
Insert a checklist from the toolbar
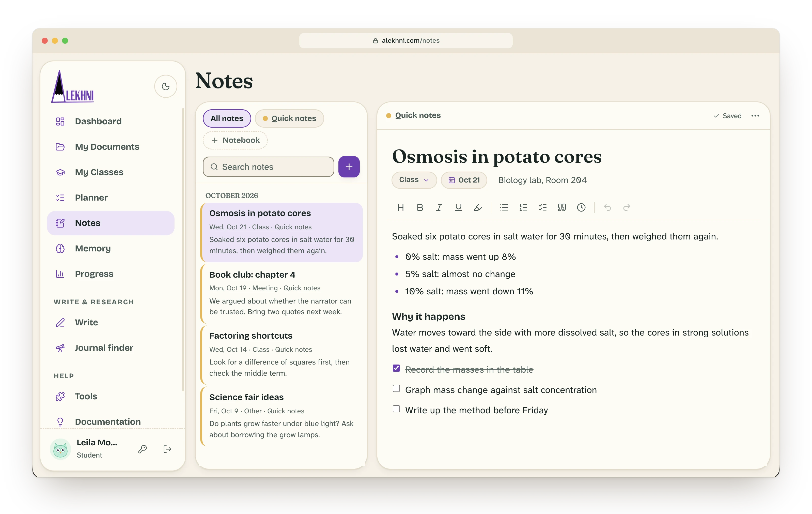point(543,208)
